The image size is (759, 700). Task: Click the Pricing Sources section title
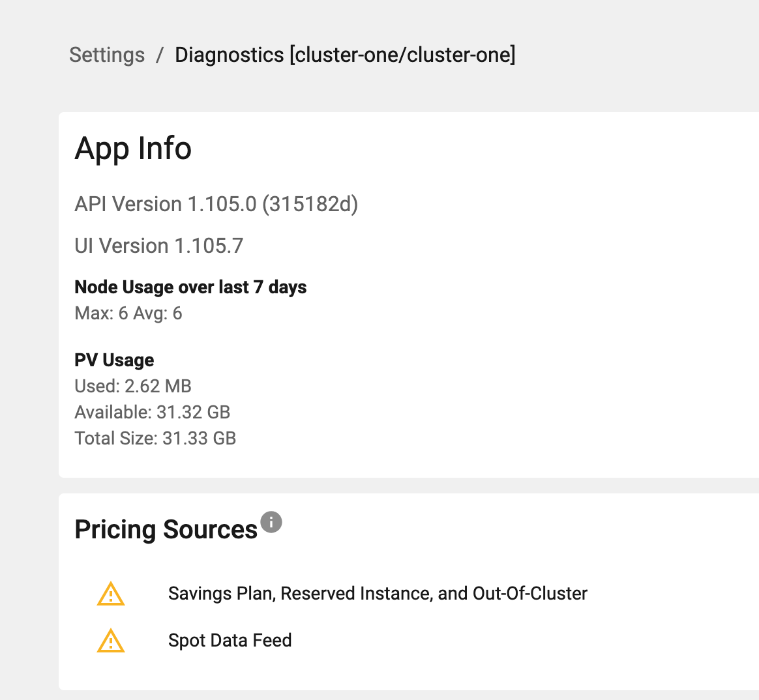[x=166, y=529]
